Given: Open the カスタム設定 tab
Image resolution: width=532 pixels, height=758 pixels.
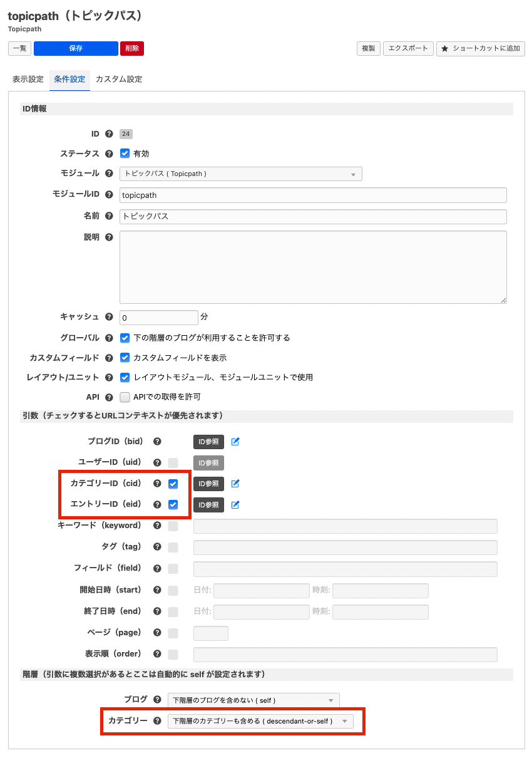Looking at the screenshot, I should coord(119,80).
